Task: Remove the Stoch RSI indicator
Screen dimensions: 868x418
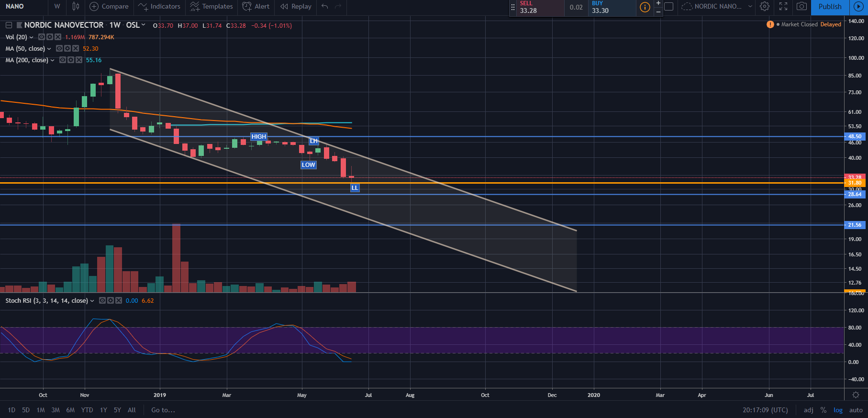Action: point(119,300)
